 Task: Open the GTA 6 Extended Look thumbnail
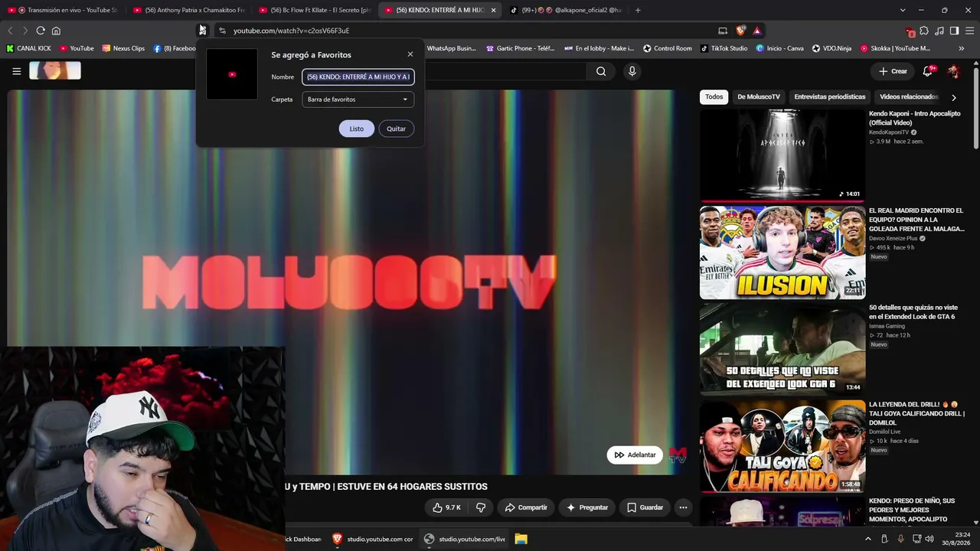[782, 349]
